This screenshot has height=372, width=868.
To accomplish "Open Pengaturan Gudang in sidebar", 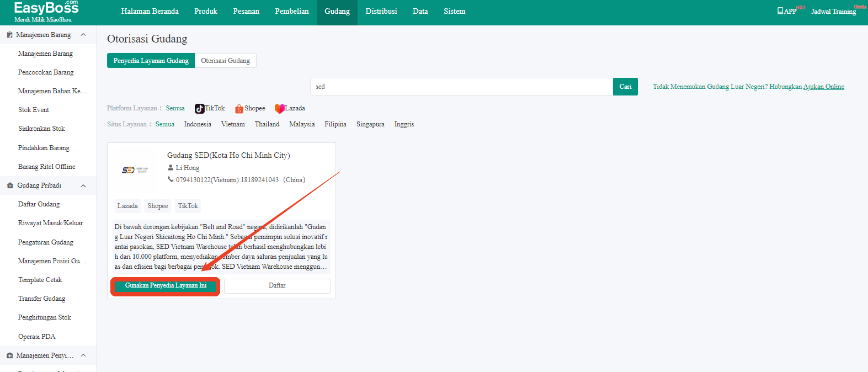I will 46,242.
